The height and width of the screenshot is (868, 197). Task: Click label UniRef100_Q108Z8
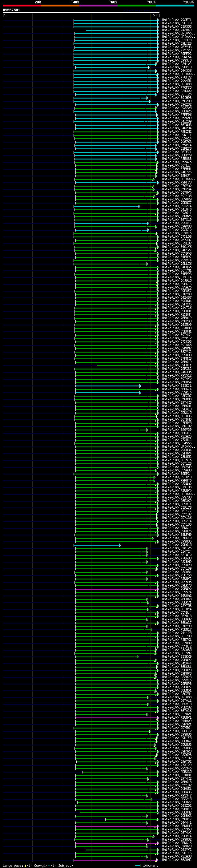[176, 846]
